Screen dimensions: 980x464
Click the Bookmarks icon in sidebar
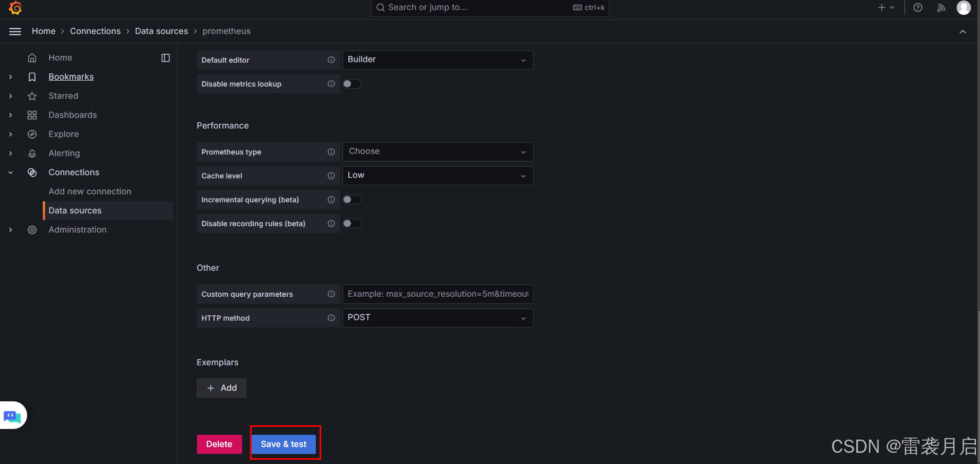[32, 77]
